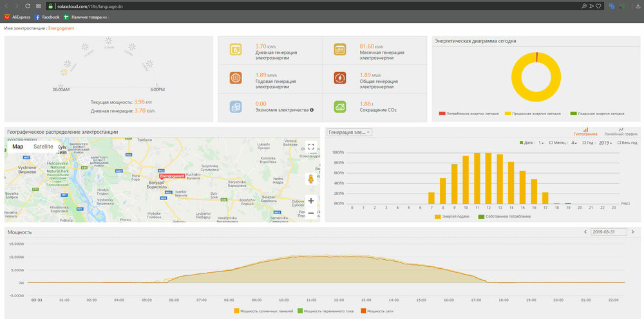Click the info icon beside Экономия электричества
644x319 pixels.
312,110
